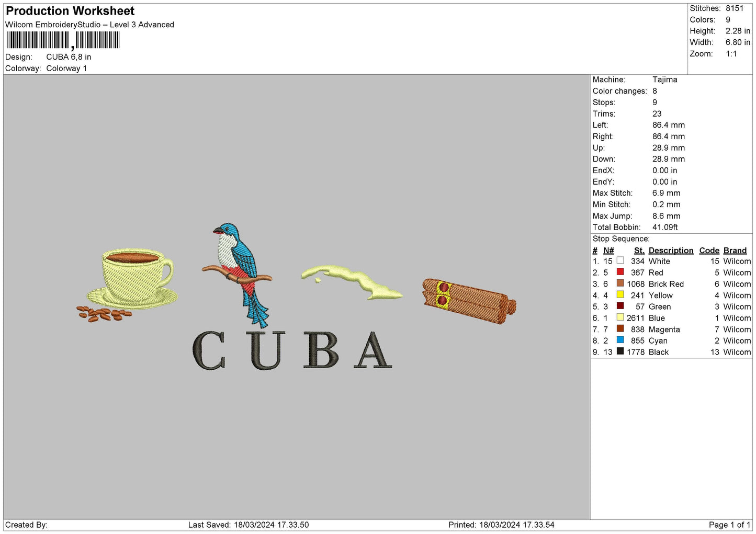Click the Up value 28.9 mm
This screenshot has width=756, height=534.
669,148
